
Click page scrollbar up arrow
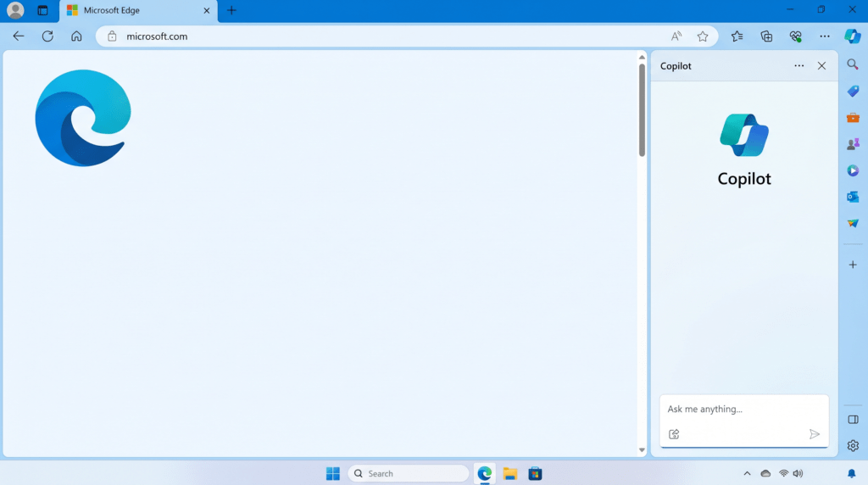point(642,57)
